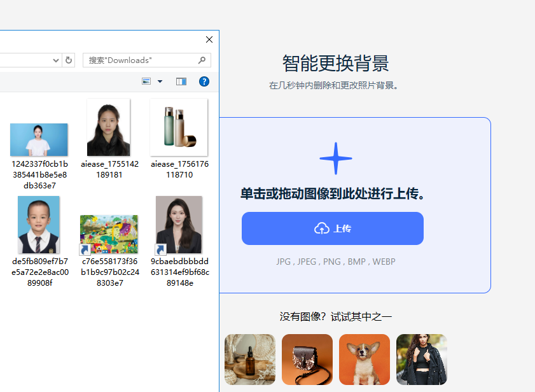Expand the address bar history dropdown
The width and height of the screenshot is (535, 392).
(55, 60)
